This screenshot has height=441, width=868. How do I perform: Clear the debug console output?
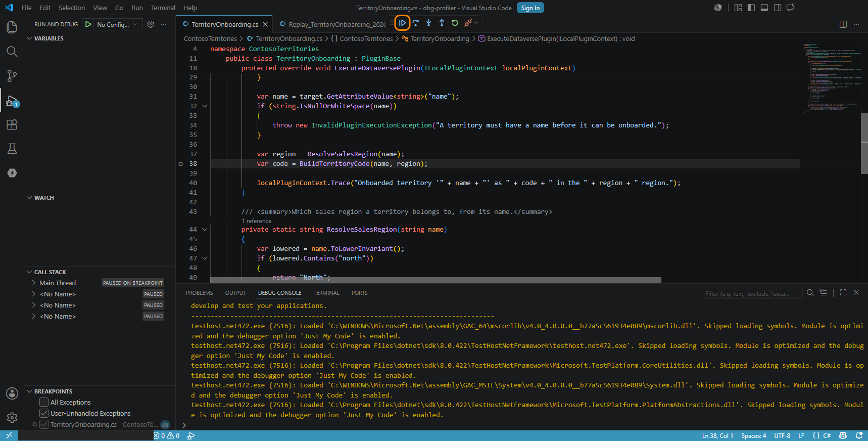coord(823,293)
